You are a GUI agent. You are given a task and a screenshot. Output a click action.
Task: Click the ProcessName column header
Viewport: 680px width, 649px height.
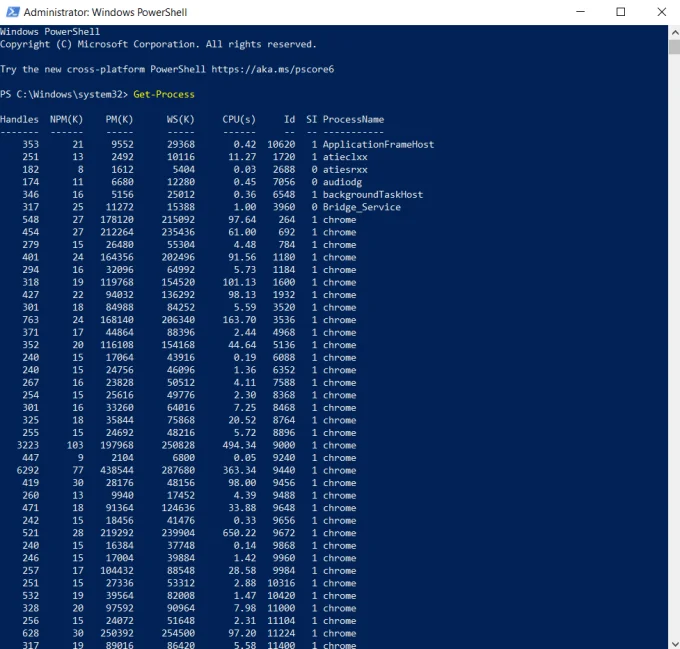353,119
